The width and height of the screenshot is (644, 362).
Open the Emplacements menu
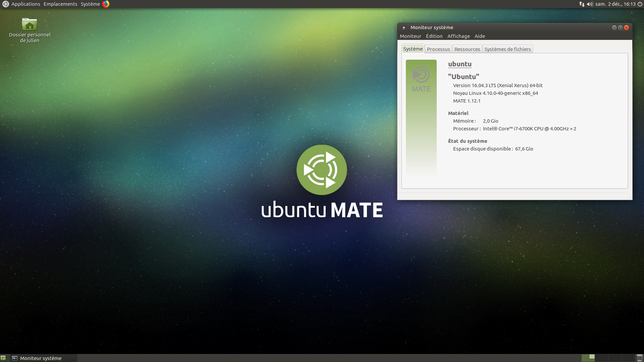[60, 4]
